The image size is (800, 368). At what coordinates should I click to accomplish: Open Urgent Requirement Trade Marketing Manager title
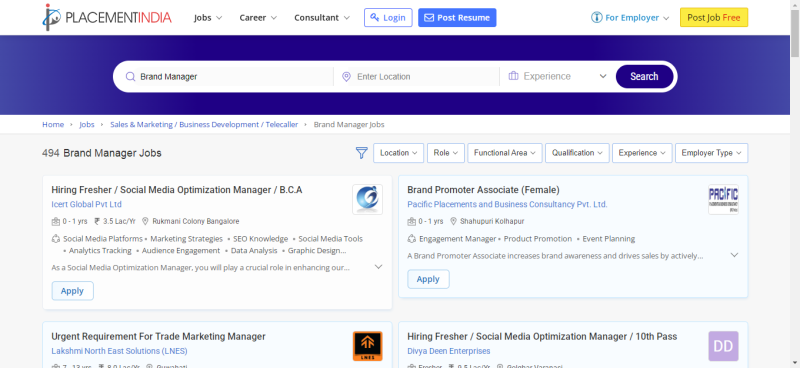pyautogui.click(x=159, y=336)
